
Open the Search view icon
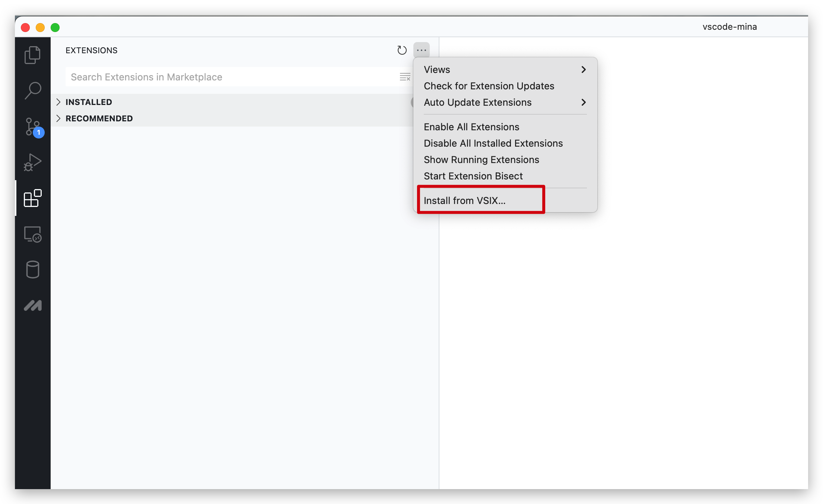coord(32,90)
